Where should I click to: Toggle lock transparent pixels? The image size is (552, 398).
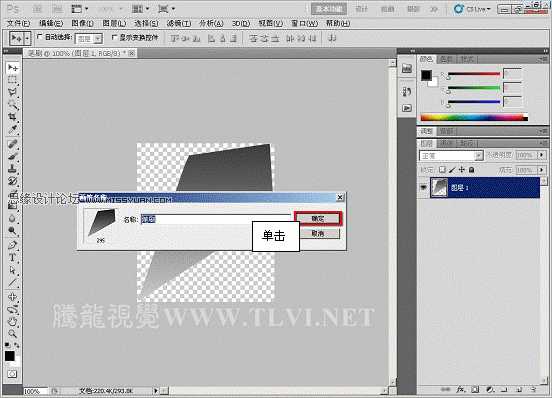[443, 170]
